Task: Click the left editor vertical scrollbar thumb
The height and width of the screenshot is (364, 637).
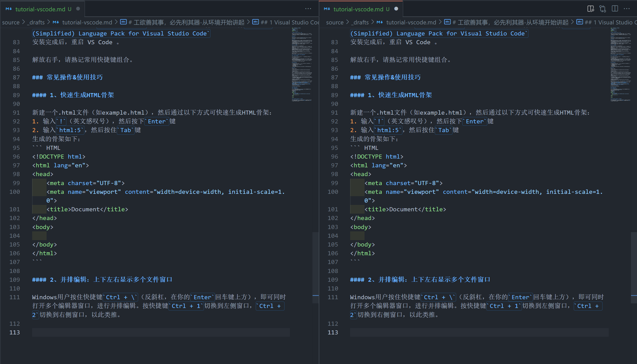Action: (x=316, y=267)
